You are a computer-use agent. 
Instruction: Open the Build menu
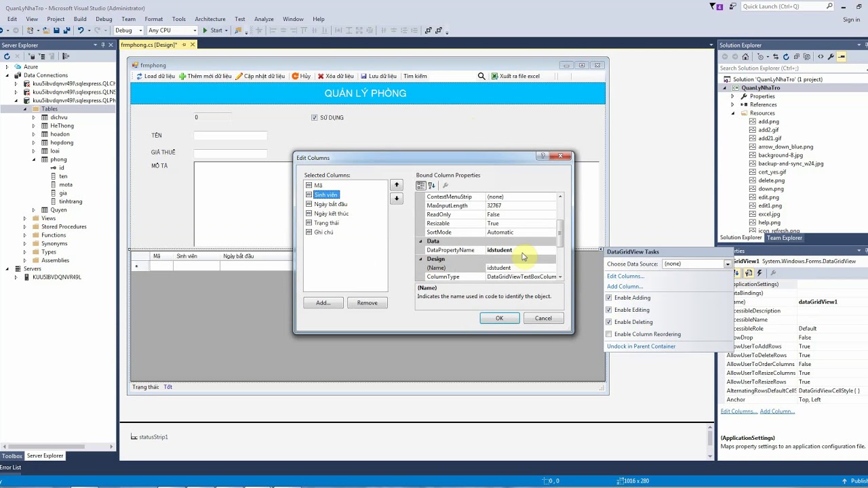[x=80, y=19]
